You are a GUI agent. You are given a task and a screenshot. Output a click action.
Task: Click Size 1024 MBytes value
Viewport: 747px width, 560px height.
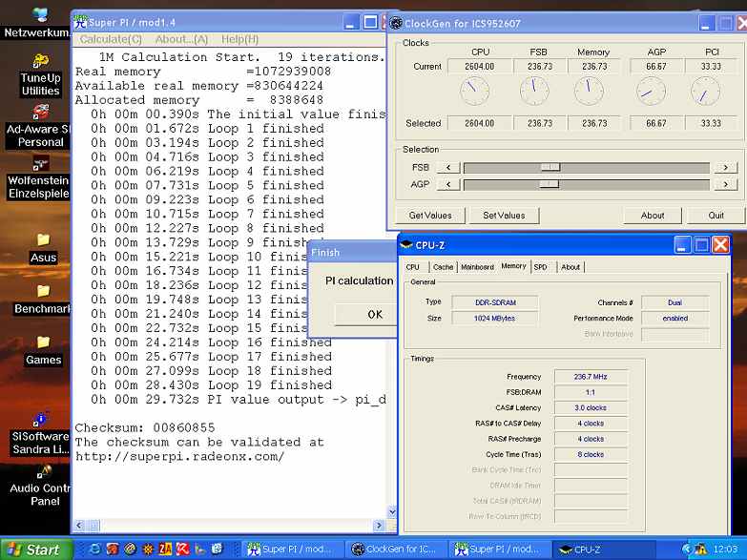495,319
